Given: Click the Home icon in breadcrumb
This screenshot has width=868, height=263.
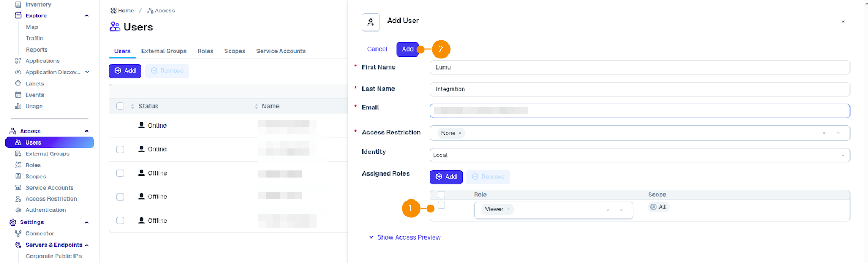Looking at the screenshot, I should pyautogui.click(x=113, y=11).
